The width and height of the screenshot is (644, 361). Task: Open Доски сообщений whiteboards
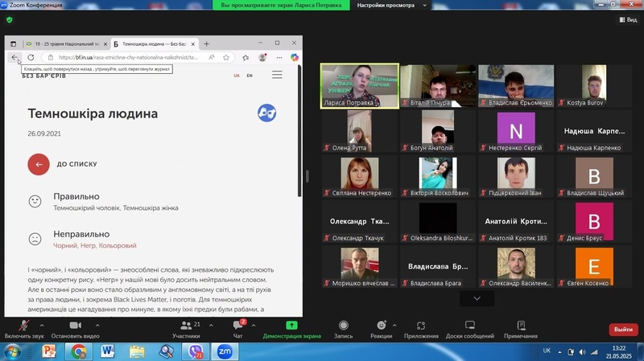click(x=470, y=330)
